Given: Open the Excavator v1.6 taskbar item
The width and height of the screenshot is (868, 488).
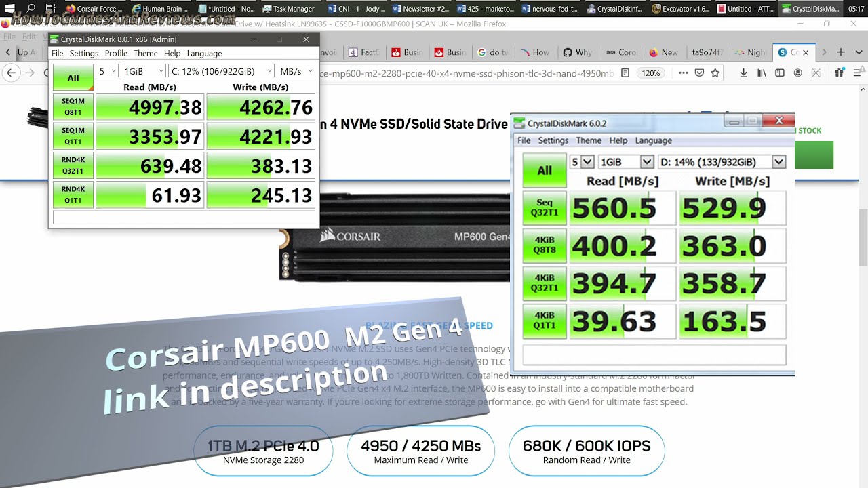Looking at the screenshot, I should (x=680, y=9).
